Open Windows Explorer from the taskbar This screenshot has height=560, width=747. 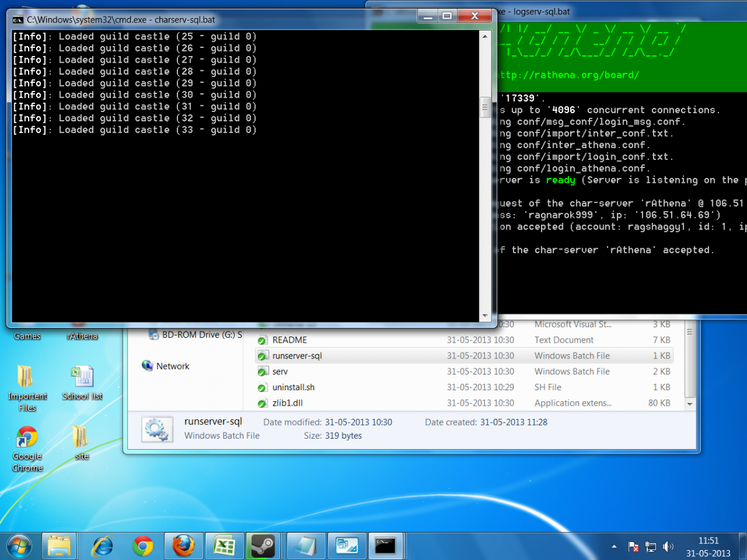coord(60,546)
